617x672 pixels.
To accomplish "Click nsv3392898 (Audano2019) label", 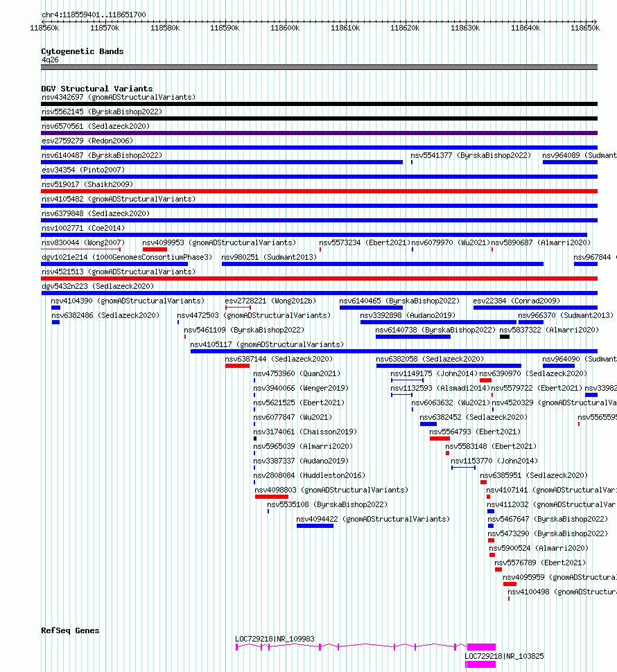I will point(408,316).
